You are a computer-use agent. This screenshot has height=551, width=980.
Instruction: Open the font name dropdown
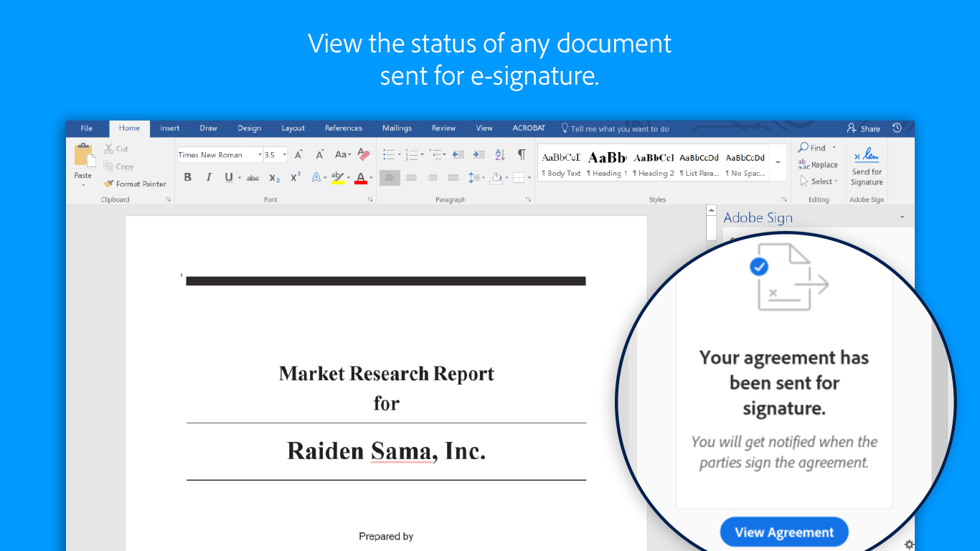[260, 155]
